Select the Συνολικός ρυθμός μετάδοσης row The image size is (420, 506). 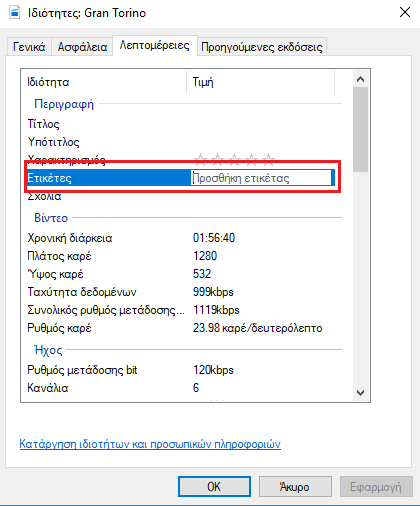coord(181,310)
